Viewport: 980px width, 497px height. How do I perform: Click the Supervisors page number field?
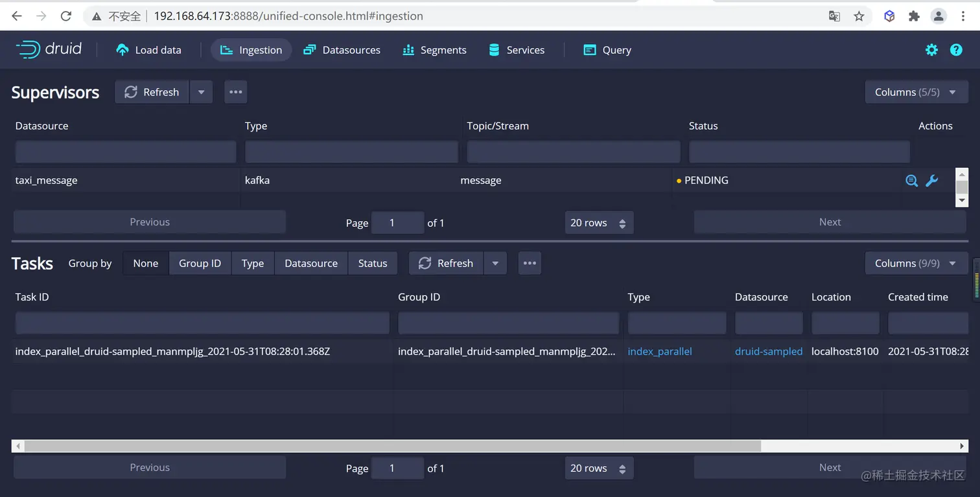[397, 222]
